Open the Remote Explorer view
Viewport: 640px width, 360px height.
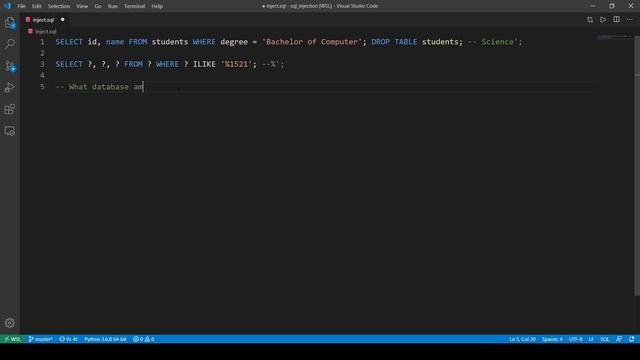click(x=10, y=131)
